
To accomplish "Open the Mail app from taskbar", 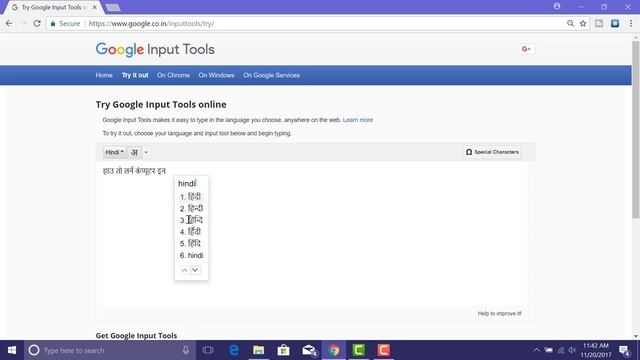I will pyautogui.click(x=309, y=350).
